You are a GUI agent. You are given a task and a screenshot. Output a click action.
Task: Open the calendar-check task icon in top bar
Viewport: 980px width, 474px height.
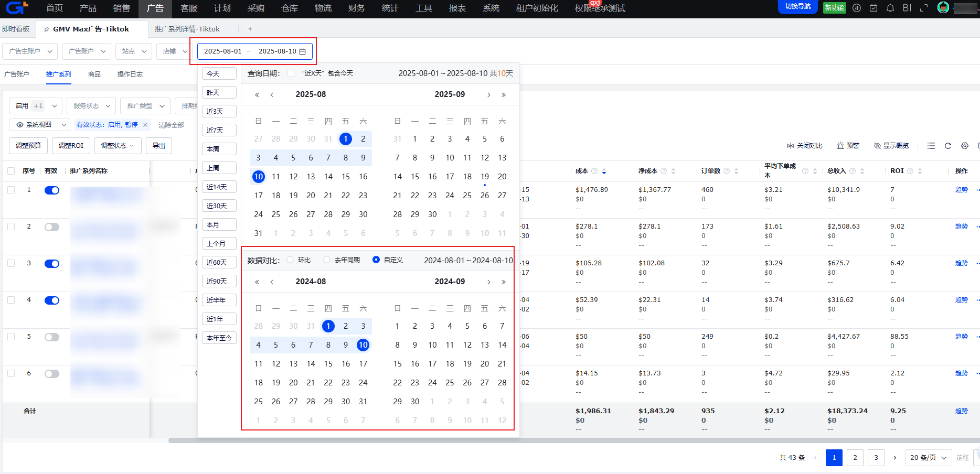(874, 8)
